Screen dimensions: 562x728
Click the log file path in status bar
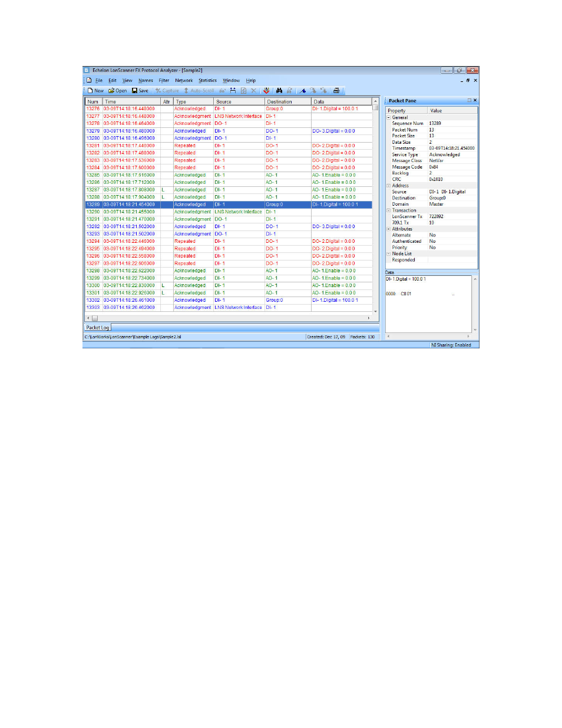coord(133,337)
